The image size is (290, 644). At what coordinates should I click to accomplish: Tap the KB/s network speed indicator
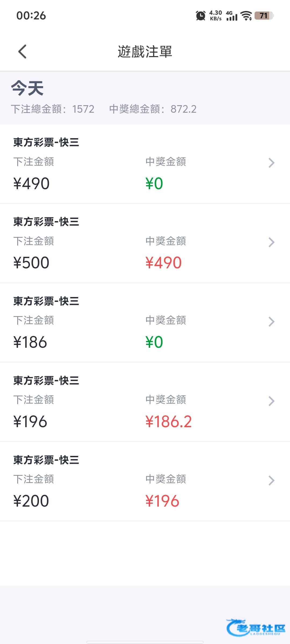[216, 16]
